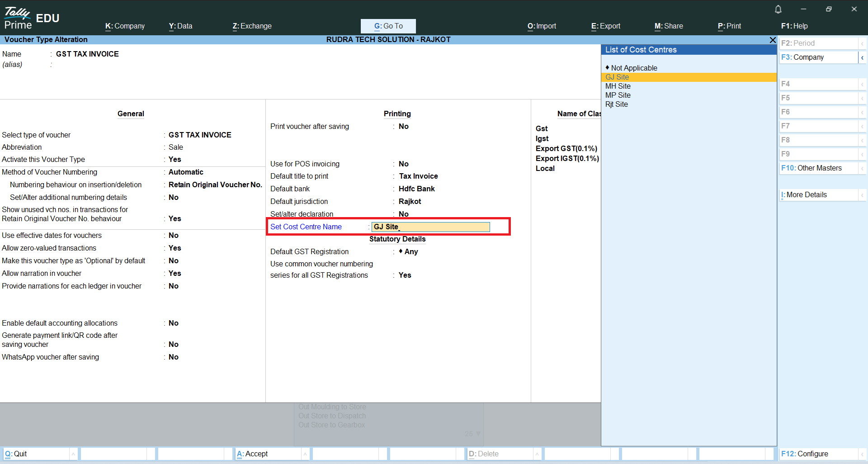Open the K: Company menu
This screenshot has height=464, width=868.
(125, 26)
